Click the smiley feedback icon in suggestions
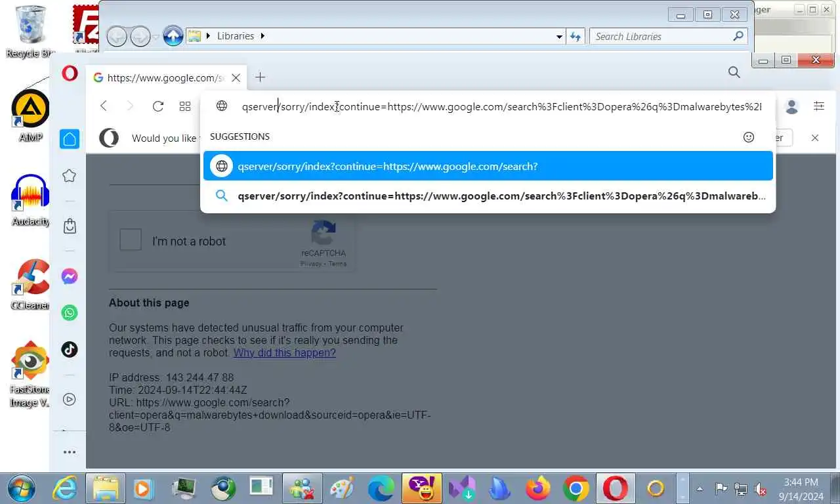 click(x=749, y=137)
